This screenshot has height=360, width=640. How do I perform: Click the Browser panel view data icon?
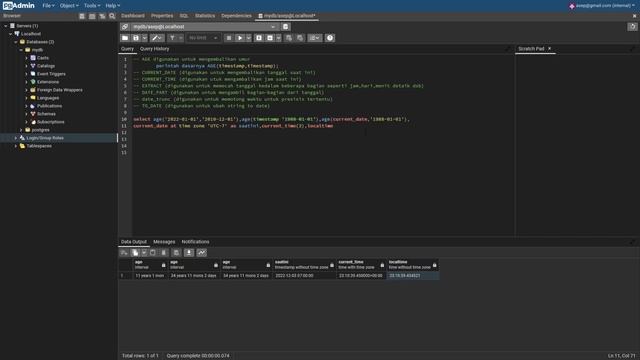pos(92,16)
